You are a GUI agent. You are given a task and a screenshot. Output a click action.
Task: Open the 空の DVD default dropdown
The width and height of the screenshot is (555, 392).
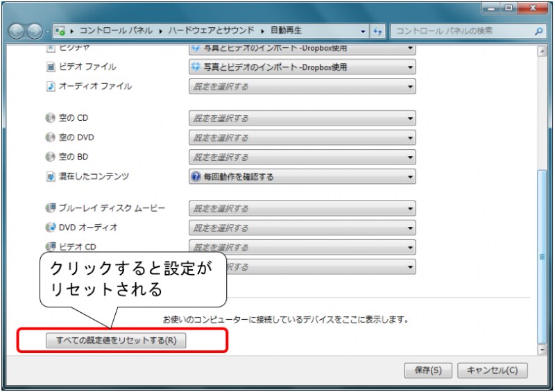click(302, 138)
